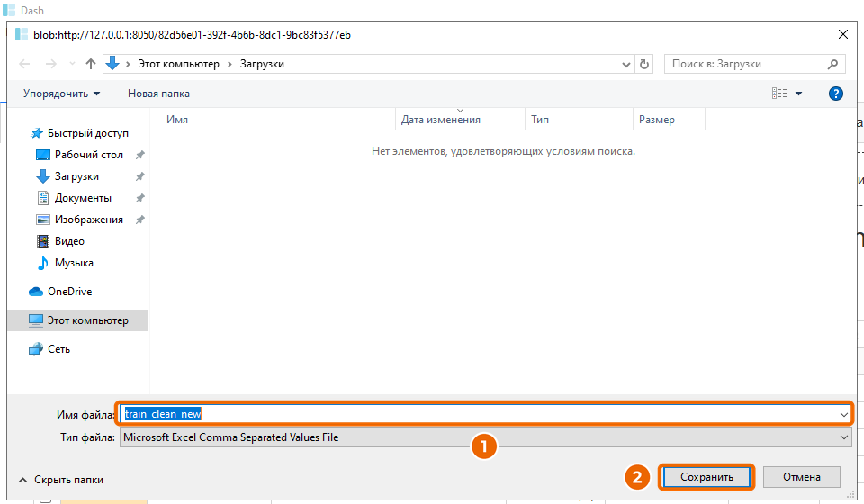The width and height of the screenshot is (864, 504).
Task: Open recent locations dropdown arrow
Action: [x=72, y=64]
